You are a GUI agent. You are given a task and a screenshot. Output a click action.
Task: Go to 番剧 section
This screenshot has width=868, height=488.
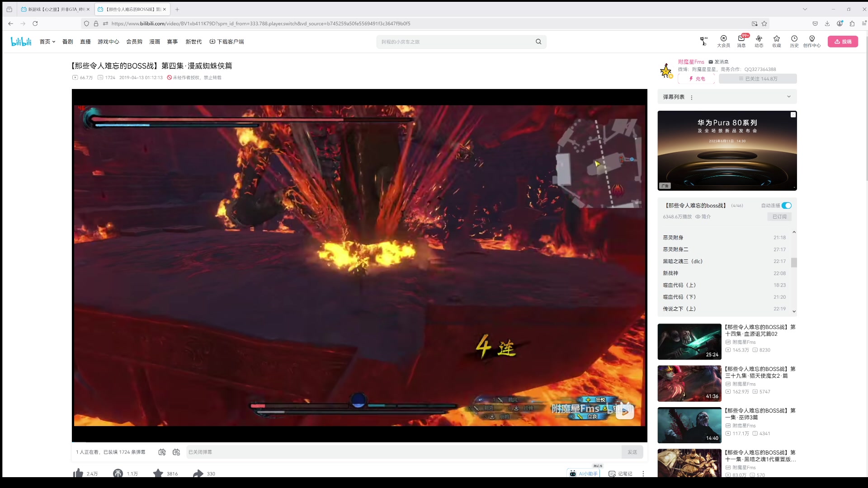pyautogui.click(x=67, y=42)
